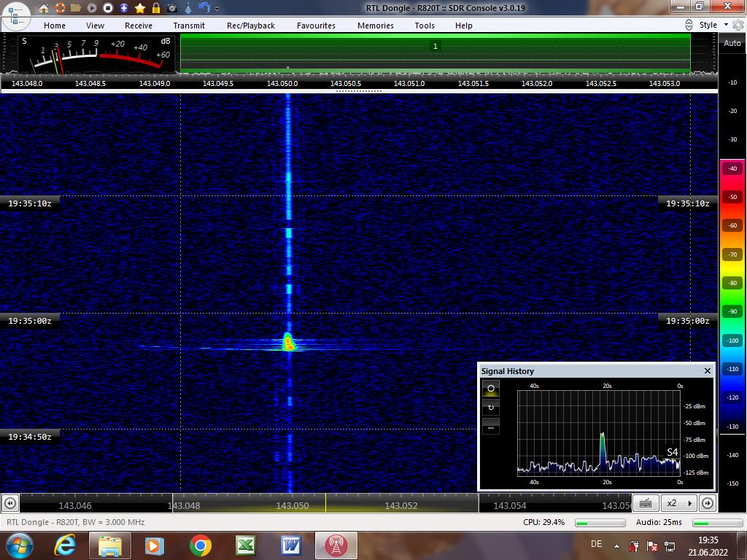Click the blue plus add icon
Image resolution: width=747 pixels, height=560 pixels.
pos(124,7)
